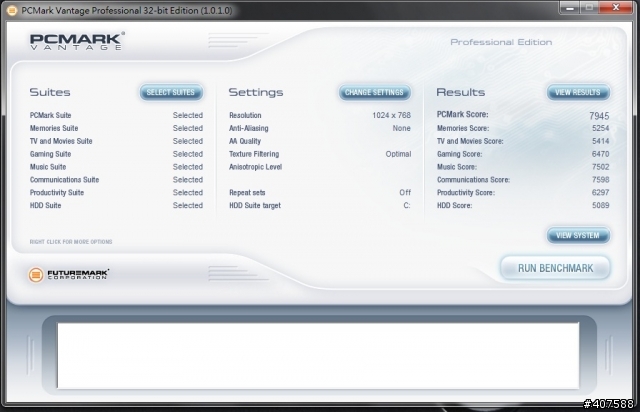Click the PCMark Suite row label
640x412 pixels.
(51, 115)
